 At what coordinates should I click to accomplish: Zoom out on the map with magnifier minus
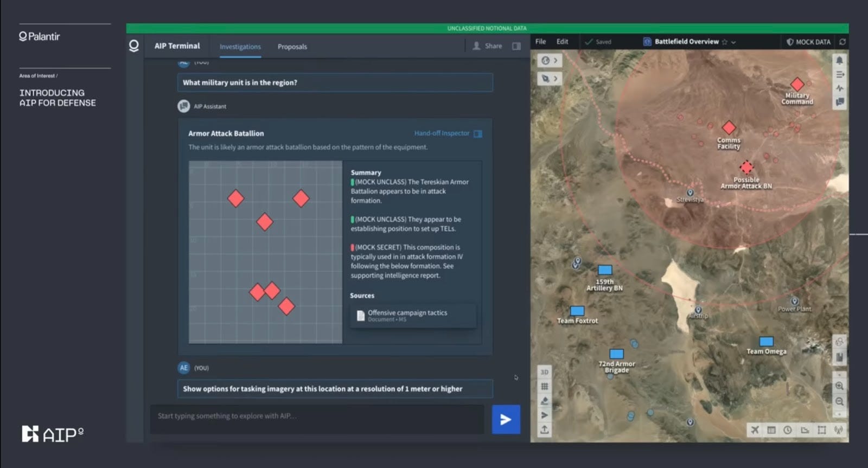[x=839, y=401]
